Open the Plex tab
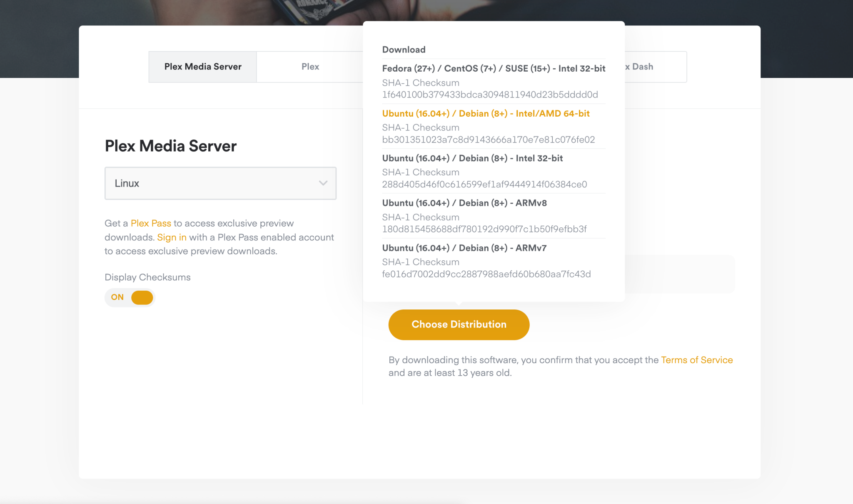 (310, 66)
